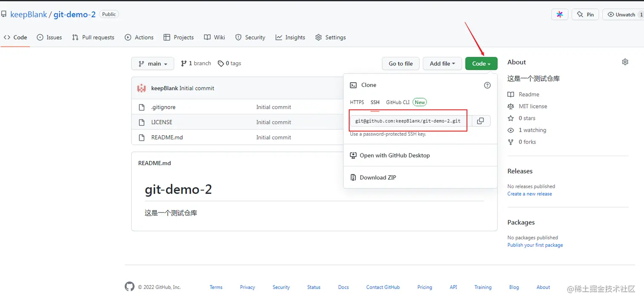Click the LICENSE file icon
The image size is (644, 302).
point(142,122)
